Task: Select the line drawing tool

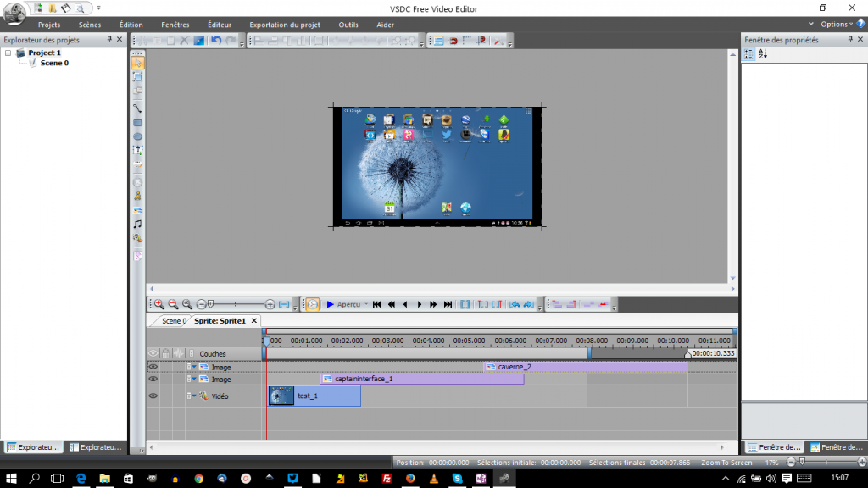Action: (x=137, y=108)
